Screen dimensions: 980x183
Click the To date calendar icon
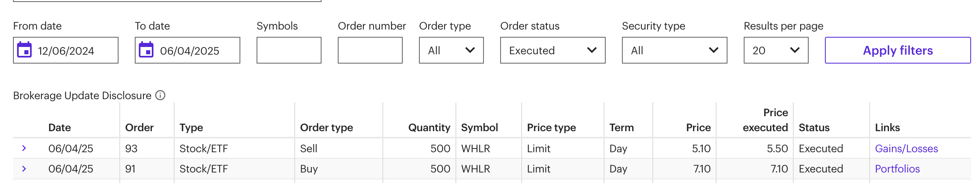[146, 50]
